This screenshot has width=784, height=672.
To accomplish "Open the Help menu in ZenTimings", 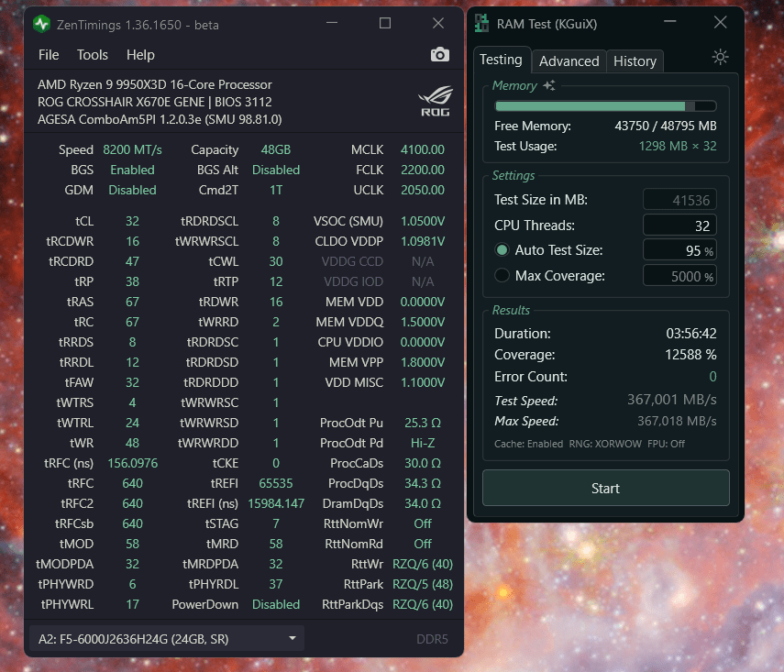I will coord(140,55).
